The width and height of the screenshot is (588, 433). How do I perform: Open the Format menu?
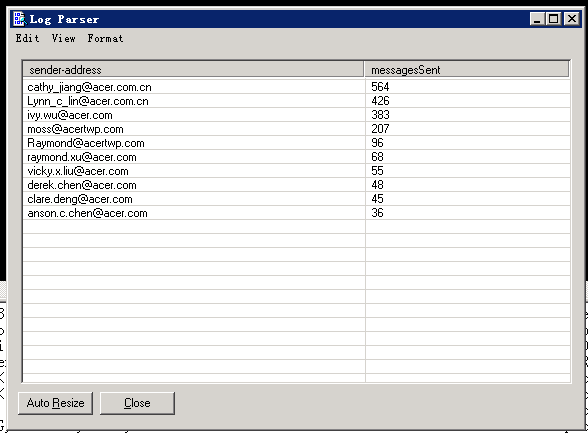(105, 38)
